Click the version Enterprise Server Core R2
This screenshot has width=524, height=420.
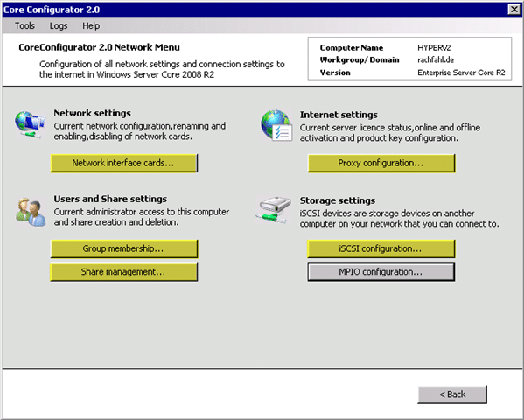click(x=461, y=73)
